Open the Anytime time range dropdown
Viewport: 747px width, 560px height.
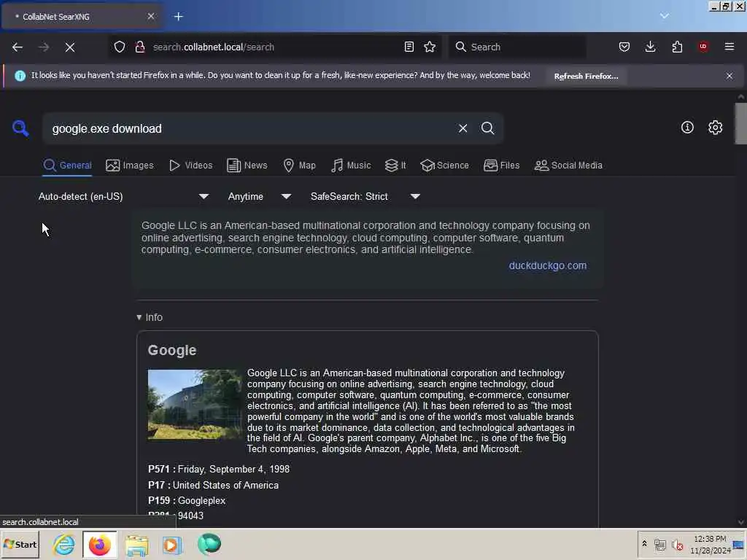click(x=260, y=196)
